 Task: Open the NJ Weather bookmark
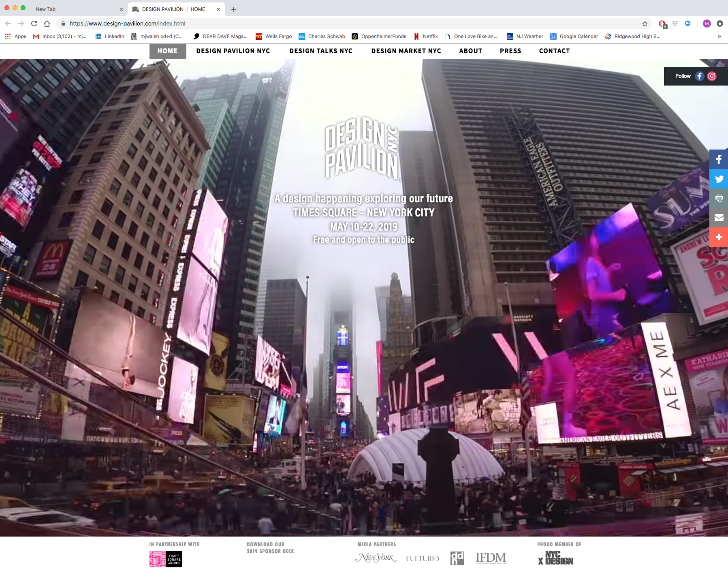click(525, 36)
